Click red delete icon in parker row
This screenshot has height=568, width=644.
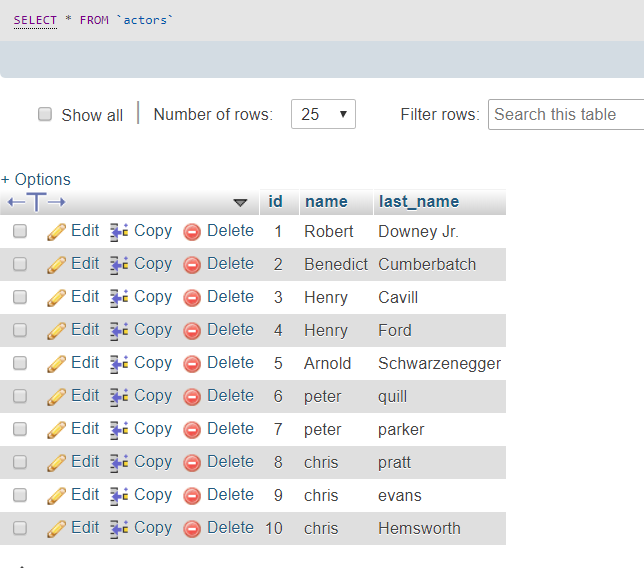192,430
